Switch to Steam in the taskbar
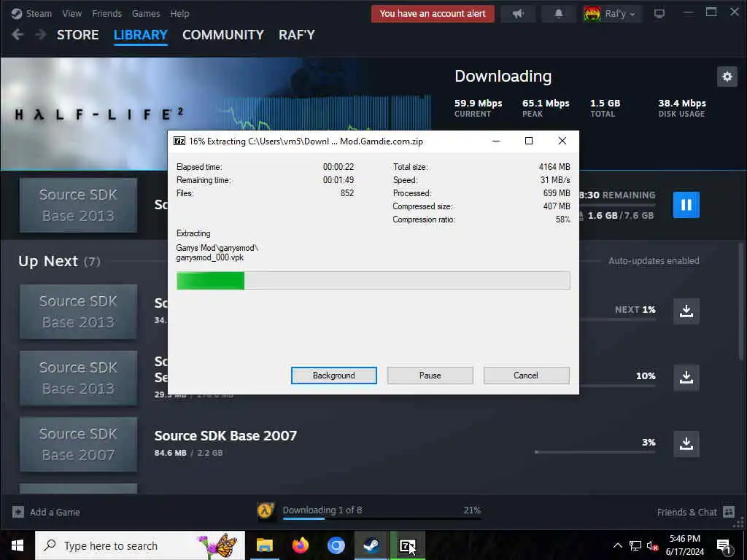The width and height of the screenshot is (747, 560). pyautogui.click(x=371, y=545)
